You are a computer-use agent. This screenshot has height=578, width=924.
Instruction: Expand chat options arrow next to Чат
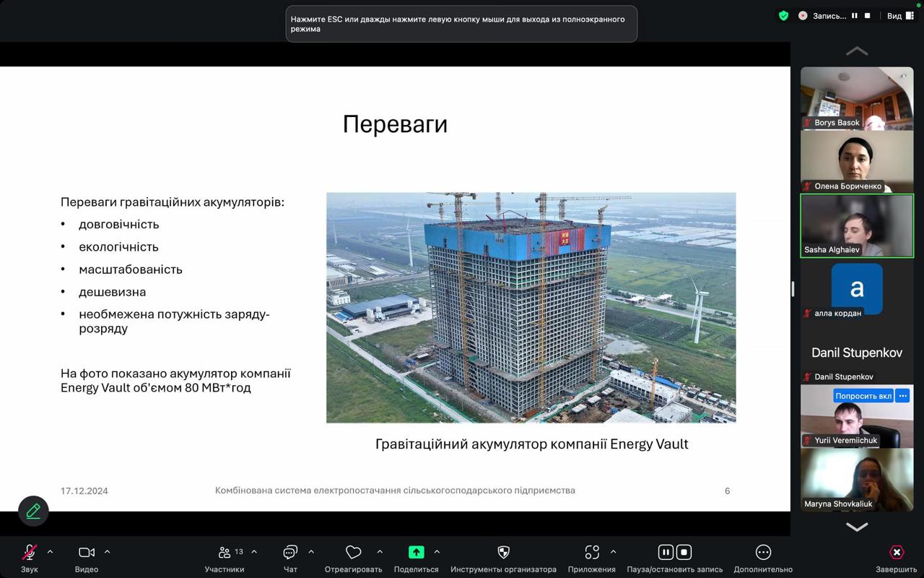pyautogui.click(x=311, y=552)
